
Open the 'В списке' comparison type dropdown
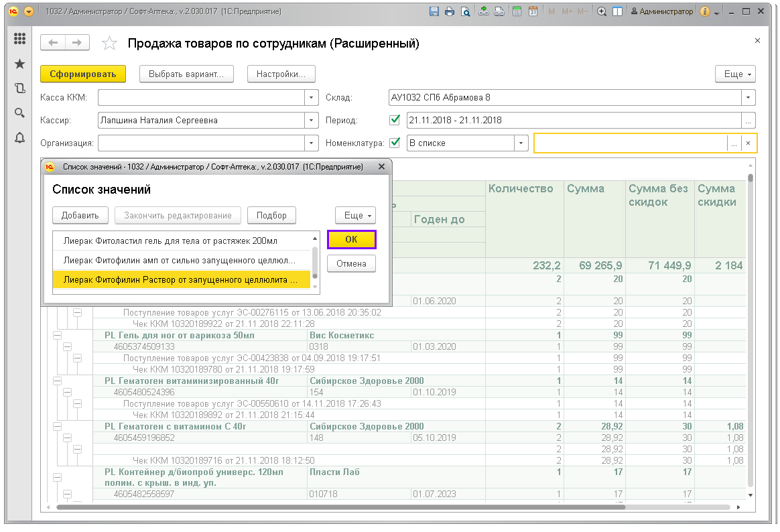521,143
